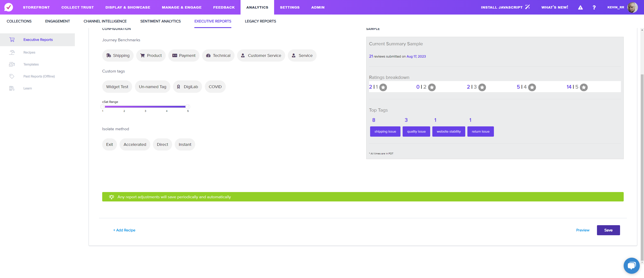Choose the Instant isolate method
This screenshot has height=278, width=644.
tap(185, 145)
